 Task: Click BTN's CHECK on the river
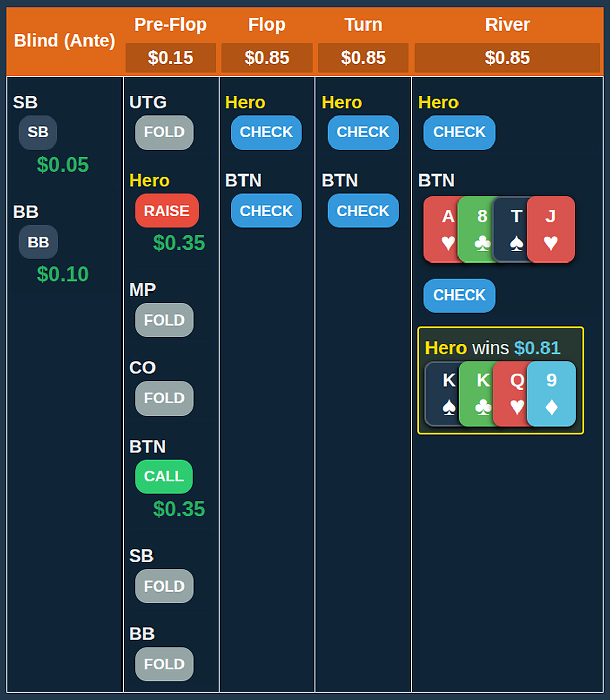(x=460, y=296)
